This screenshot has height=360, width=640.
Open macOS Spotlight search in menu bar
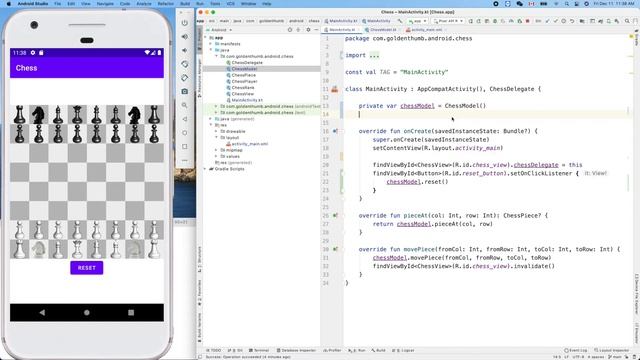tap(567, 4)
